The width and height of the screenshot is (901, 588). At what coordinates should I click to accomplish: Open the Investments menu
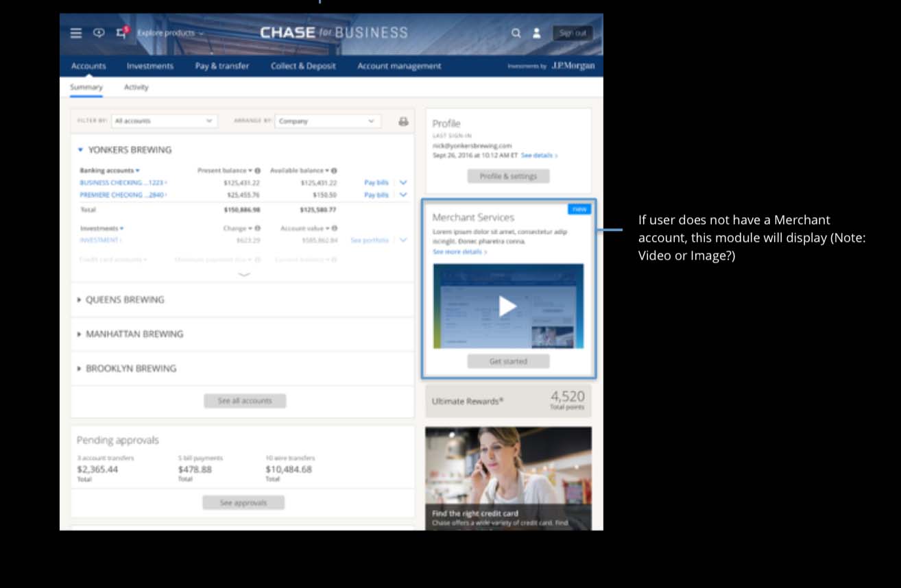click(x=150, y=66)
